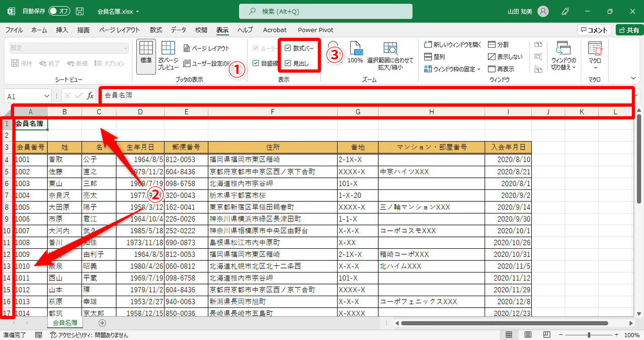The width and height of the screenshot is (644, 340).
Task: Switch to 改ページプレビュー view
Action: (x=168, y=55)
